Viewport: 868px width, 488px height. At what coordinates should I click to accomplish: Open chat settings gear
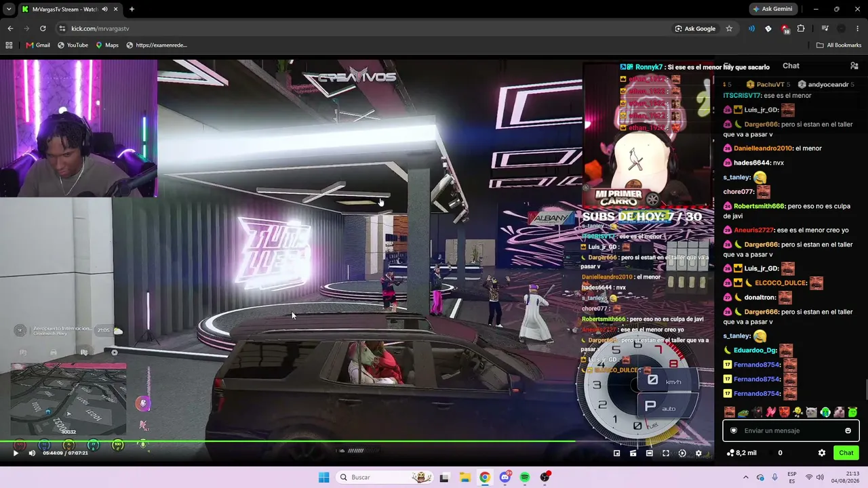click(822, 453)
